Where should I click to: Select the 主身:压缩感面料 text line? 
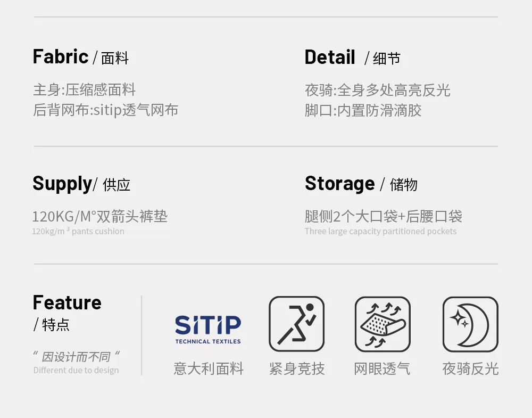pos(84,89)
